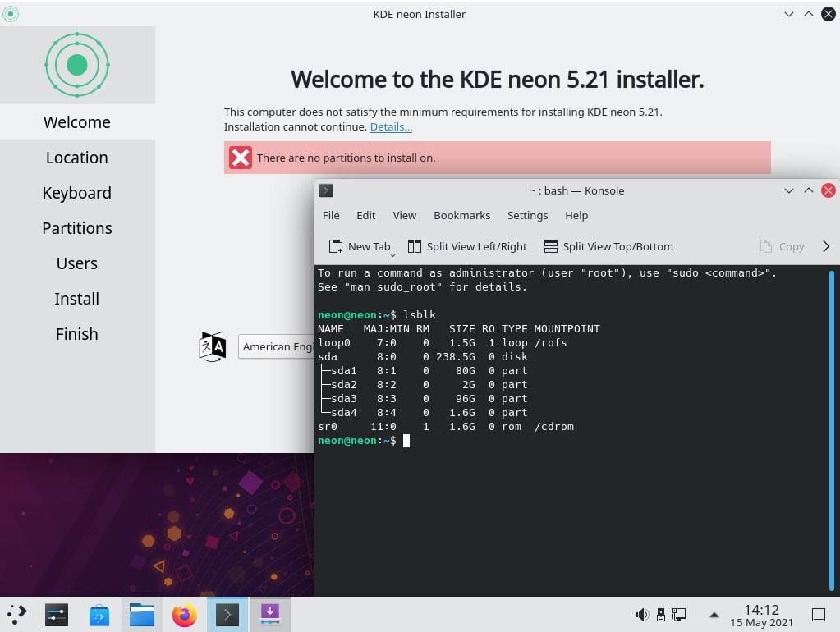Open the View menu in Konsole
The image size is (840, 632).
click(405, 215)
